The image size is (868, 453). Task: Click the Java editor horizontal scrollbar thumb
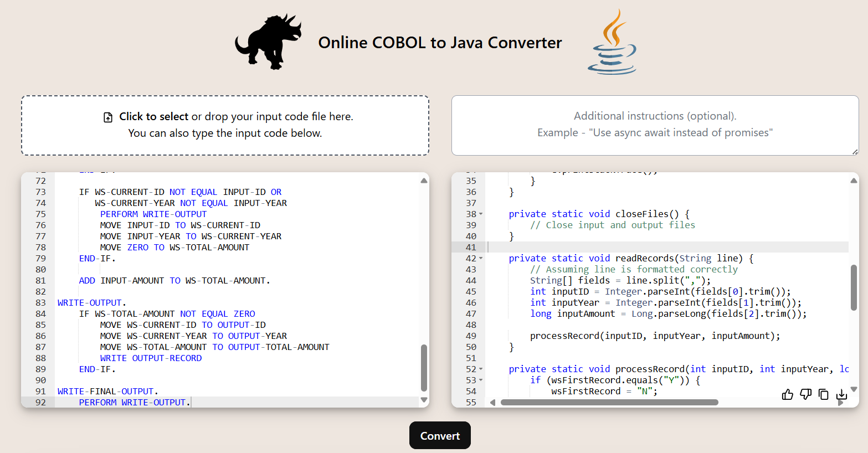click(x=609, y=403)
